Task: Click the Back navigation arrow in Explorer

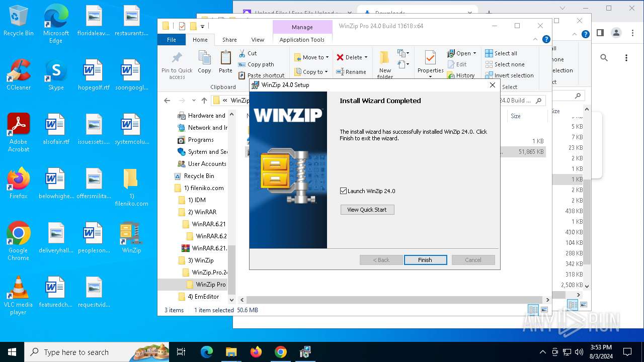Action: (167, 101)
